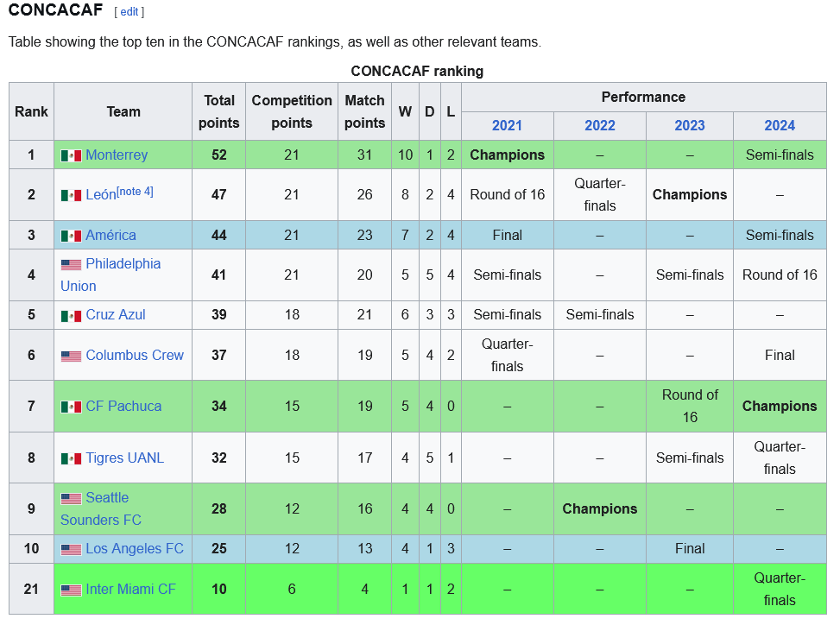Select Inter Miami's competition points value 6
This screenshot has height=625, width=840.
[292, 589]
